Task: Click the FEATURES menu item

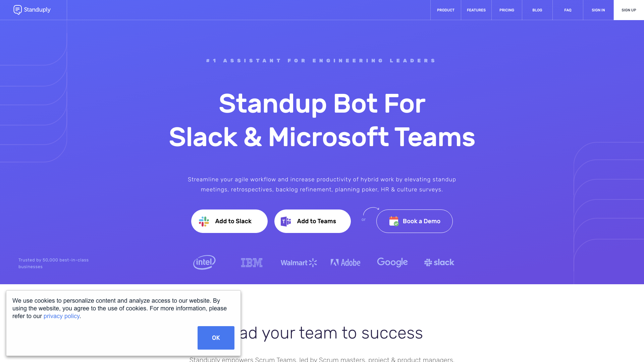Action: (x=476, y=10)
